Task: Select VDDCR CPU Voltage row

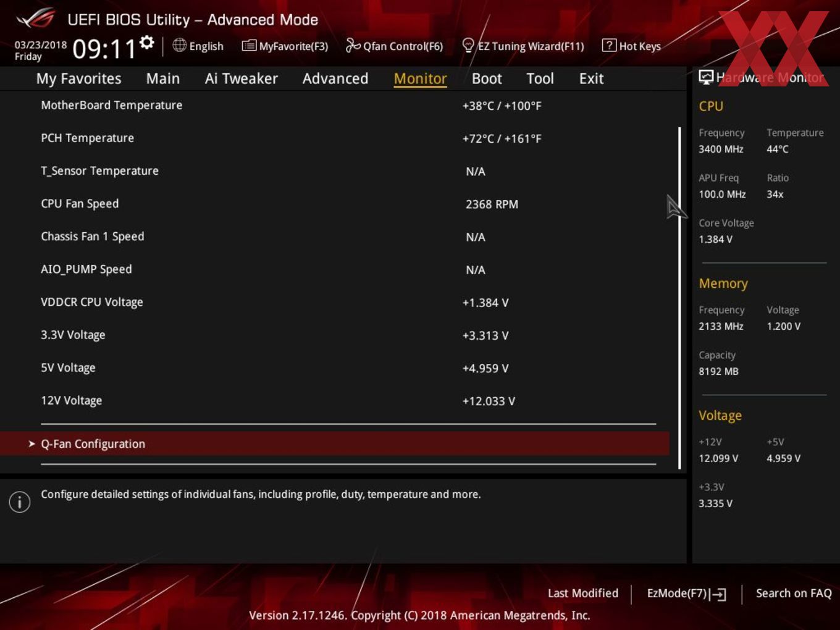Action: tap(334, 302)
